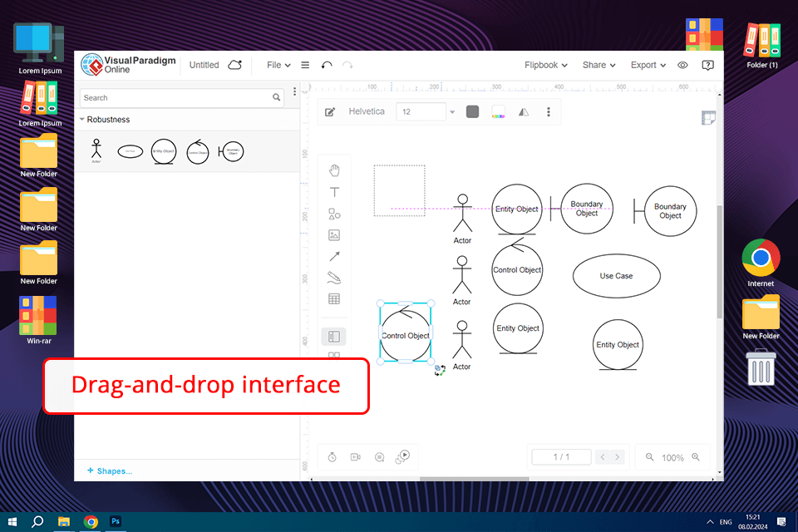Screen dimensions: 798x532
Task: Pick the arrow connector tool
Action: [x=334, y=257]
